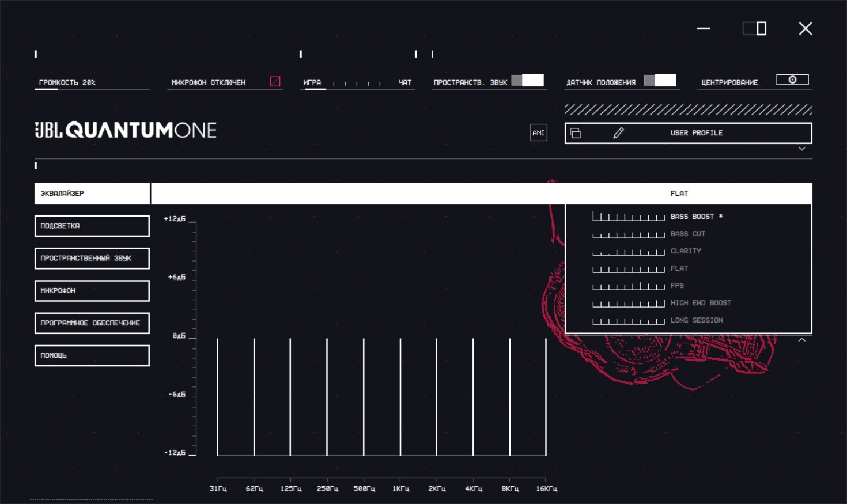The width and height of the screenshot is (847, 504).
Task: Select the BASS CUT equalizer preset
Action: coord(688,234)
